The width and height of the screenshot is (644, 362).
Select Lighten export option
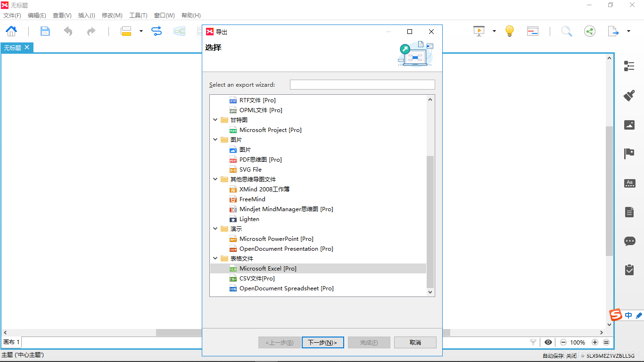249,219
